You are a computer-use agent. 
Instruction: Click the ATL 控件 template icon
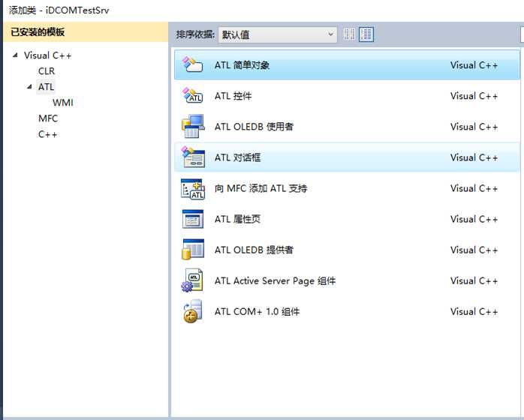[193, 95]
